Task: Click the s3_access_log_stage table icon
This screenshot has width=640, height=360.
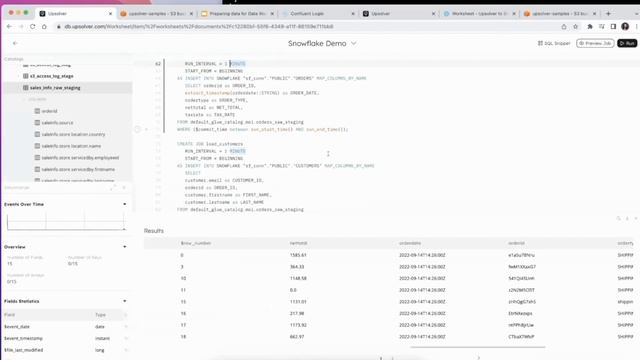Action: pyautogui.click(x=26, y=76)
